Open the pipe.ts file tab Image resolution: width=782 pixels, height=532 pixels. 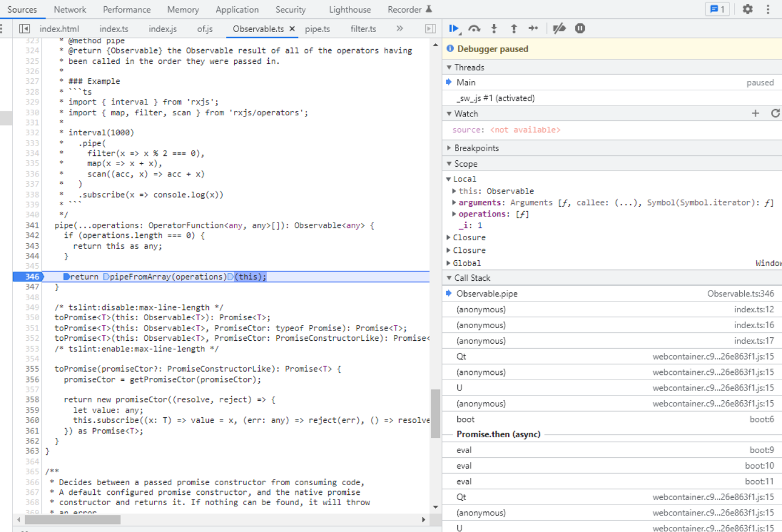pyautogui.click(x=317, y=29)
